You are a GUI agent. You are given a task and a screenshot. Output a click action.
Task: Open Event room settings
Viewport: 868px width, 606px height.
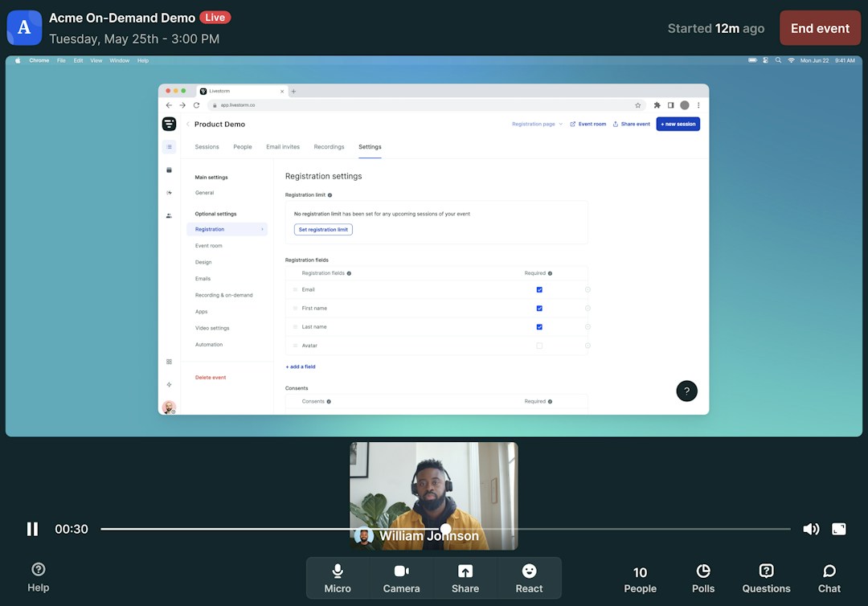pos(209,246)
